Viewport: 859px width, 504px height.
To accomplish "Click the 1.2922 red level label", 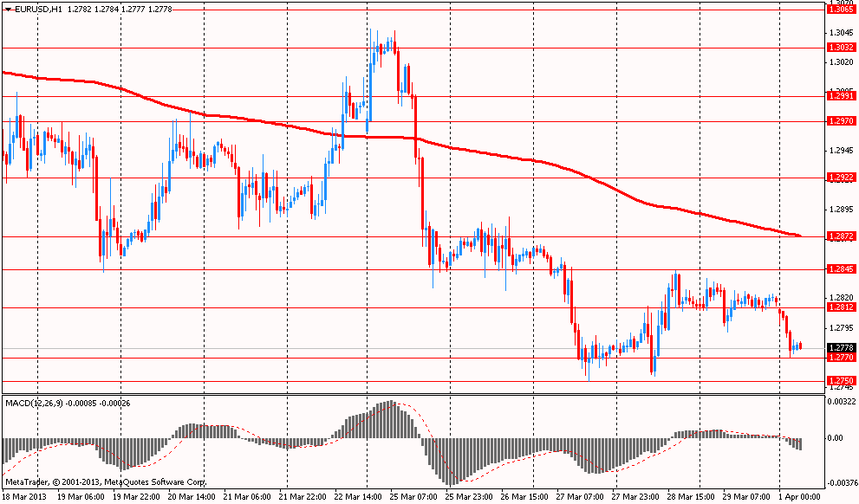I will tap(841, 178).
